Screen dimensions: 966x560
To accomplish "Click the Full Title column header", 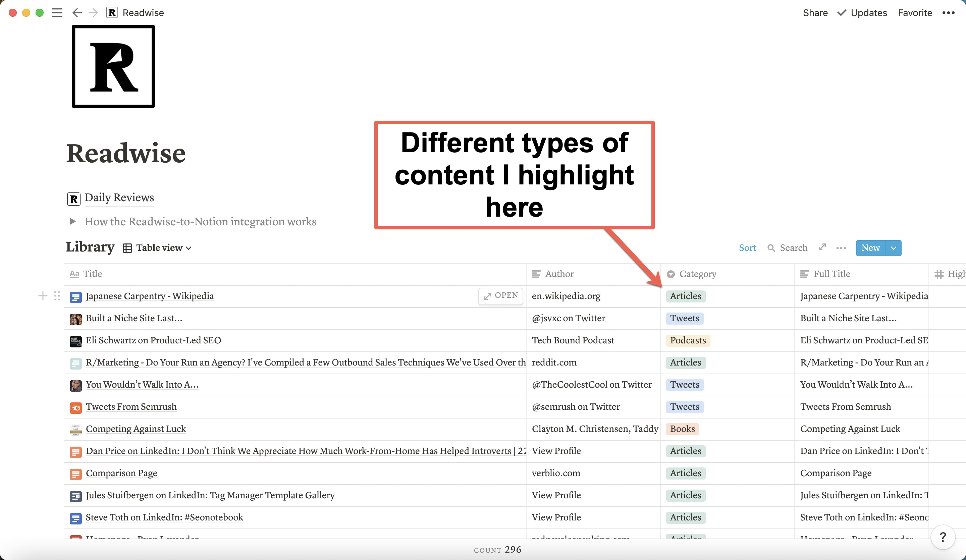I will pos(861,274).
